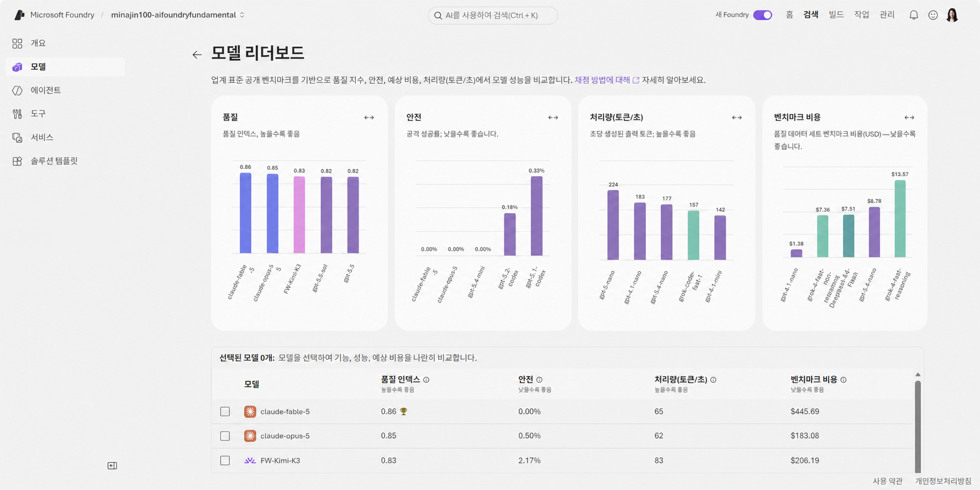This screenshot has width=980, height=490.
Task: Open the 도구 tools sidebar icon
Action: [17, 114]
